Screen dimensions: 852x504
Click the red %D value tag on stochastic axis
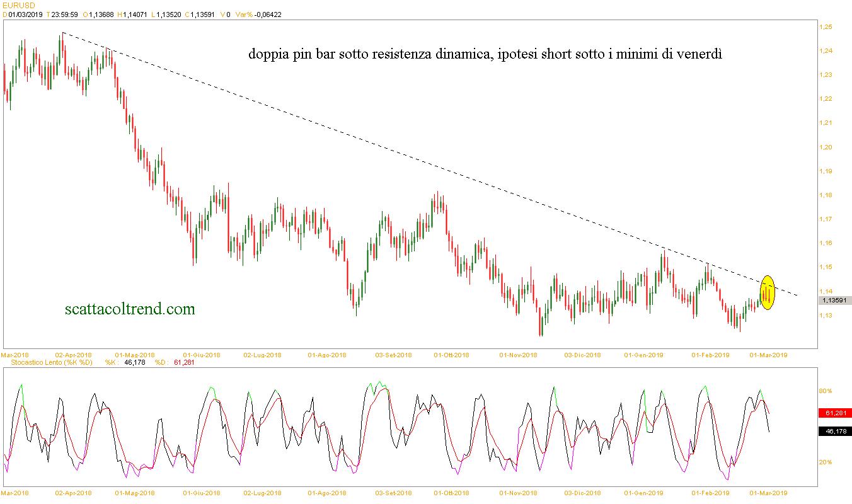pos(833,413)
